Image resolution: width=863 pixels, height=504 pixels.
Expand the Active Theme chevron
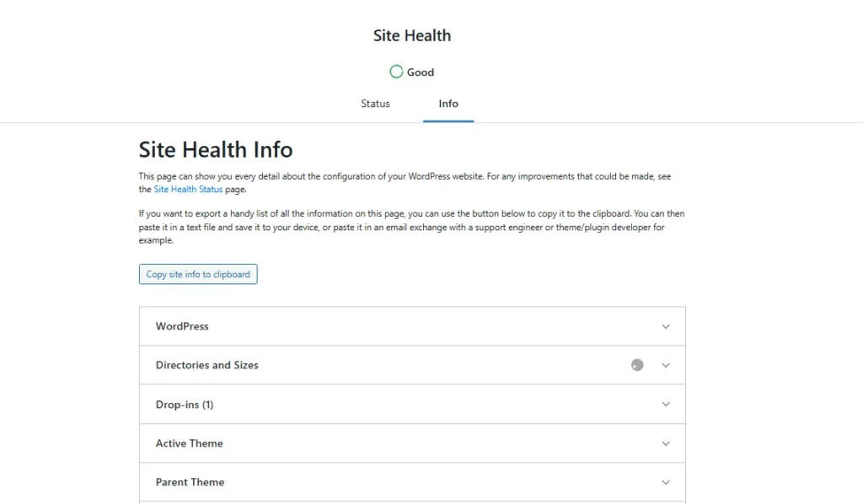pyautogui.click(x=666, y=443)
